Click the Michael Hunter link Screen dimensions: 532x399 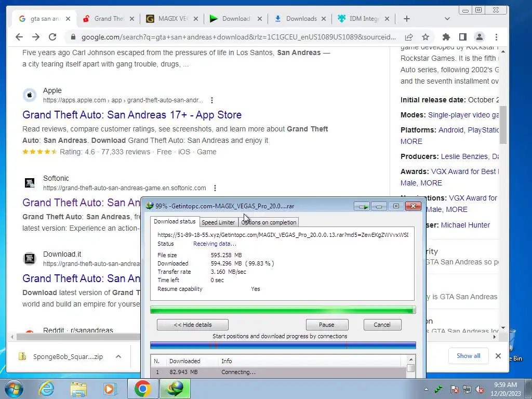tap(465, 225)
